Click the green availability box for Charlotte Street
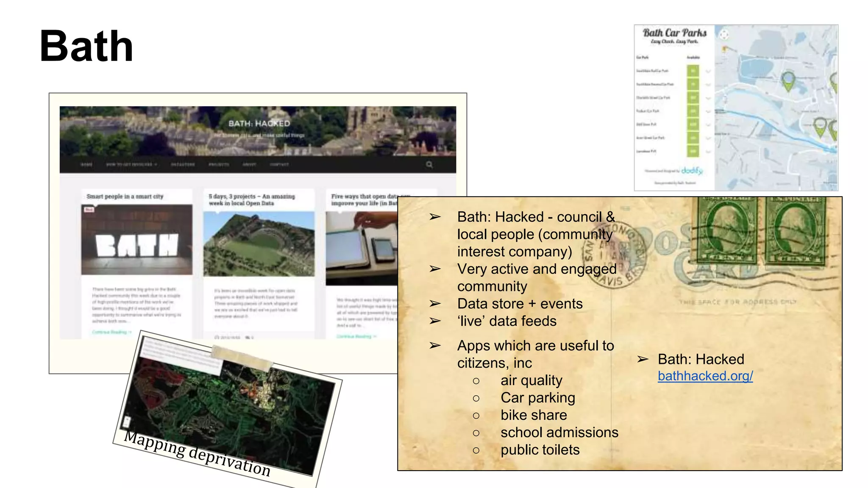The width and height of the screenshot is (868, 488). 693,98
